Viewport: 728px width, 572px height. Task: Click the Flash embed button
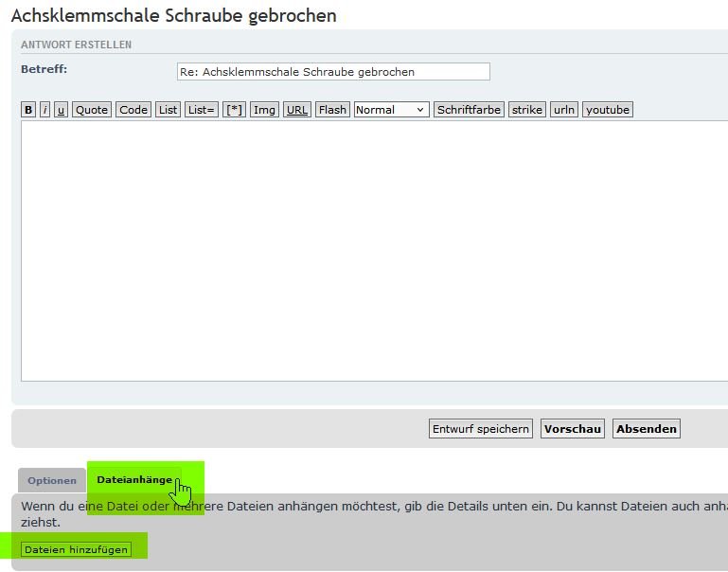pyautogui.click(x=332, y=110)
